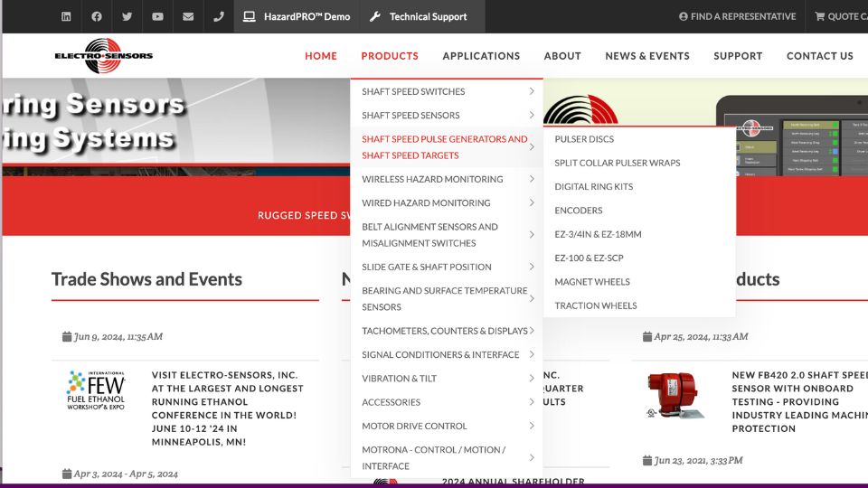Screen dimensions: 868x488
Task: Open the Quote Cart
Action: point(840,16)
